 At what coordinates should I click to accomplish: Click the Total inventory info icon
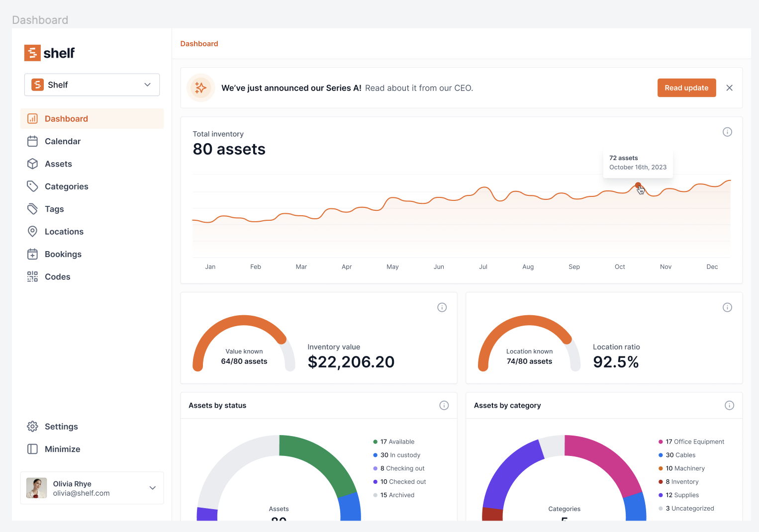coord(727,132)
